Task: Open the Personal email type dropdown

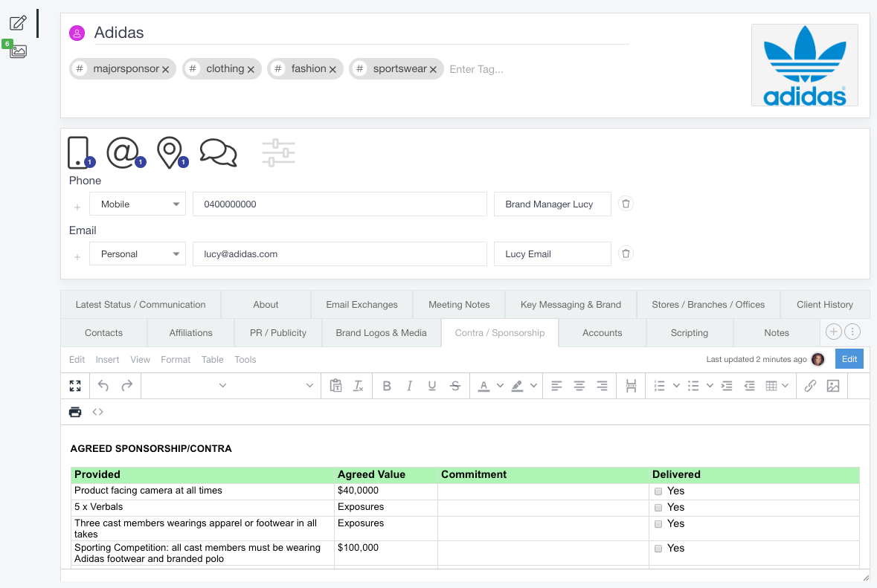Action: 138,253
